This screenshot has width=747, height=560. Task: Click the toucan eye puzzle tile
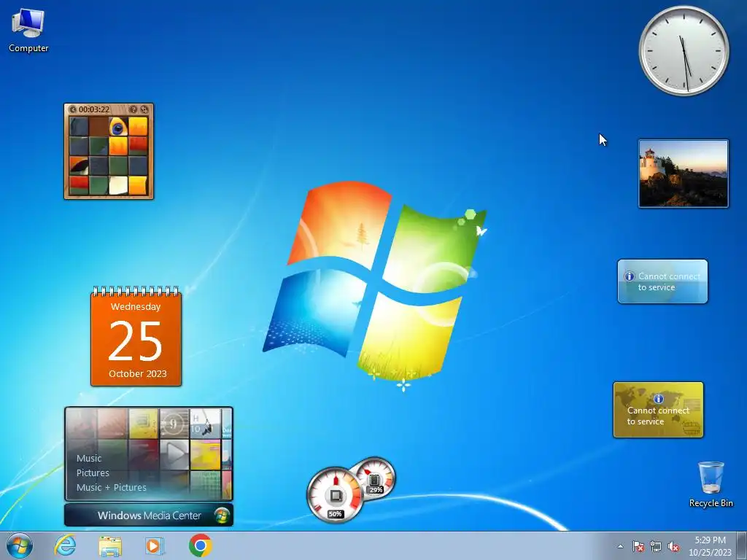pos(118,127)
